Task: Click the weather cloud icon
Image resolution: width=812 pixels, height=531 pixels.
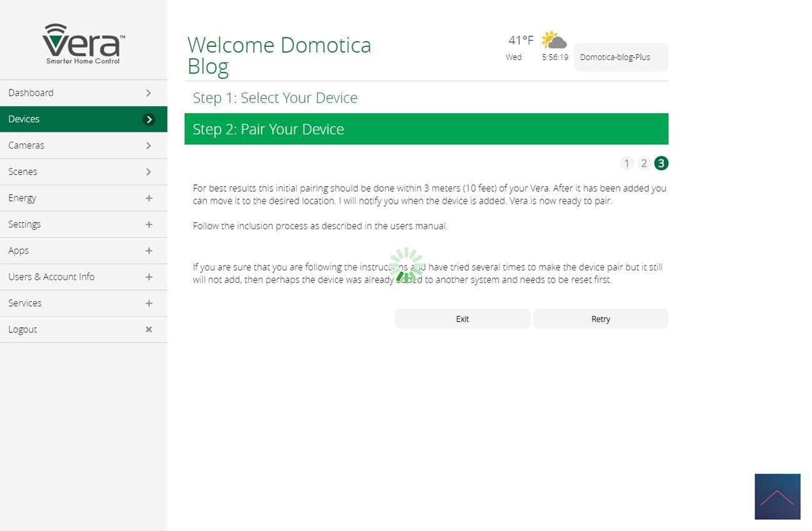Action: tap(553, 41)
